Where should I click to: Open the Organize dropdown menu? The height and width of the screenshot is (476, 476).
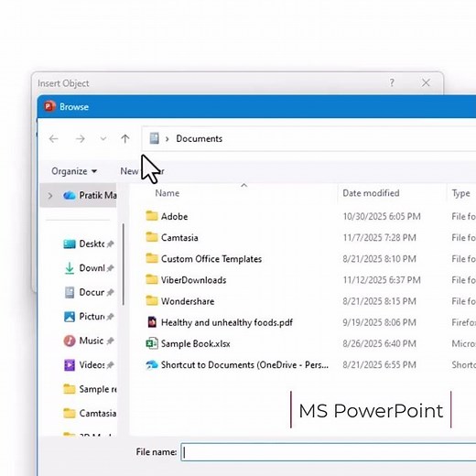(x=74, y=171)
